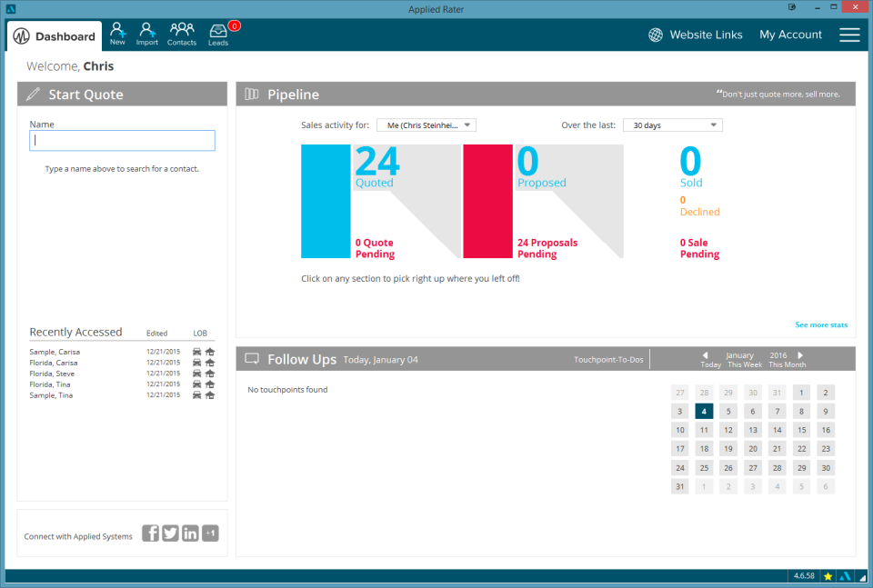Viewport: 873px width, 588px height.
Task: Select January 15 on calendar
Action: (x=801, y=430)
